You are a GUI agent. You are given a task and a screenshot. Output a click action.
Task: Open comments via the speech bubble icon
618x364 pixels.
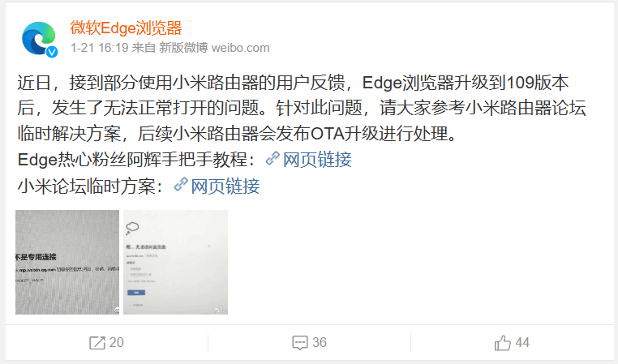(300, 343)
